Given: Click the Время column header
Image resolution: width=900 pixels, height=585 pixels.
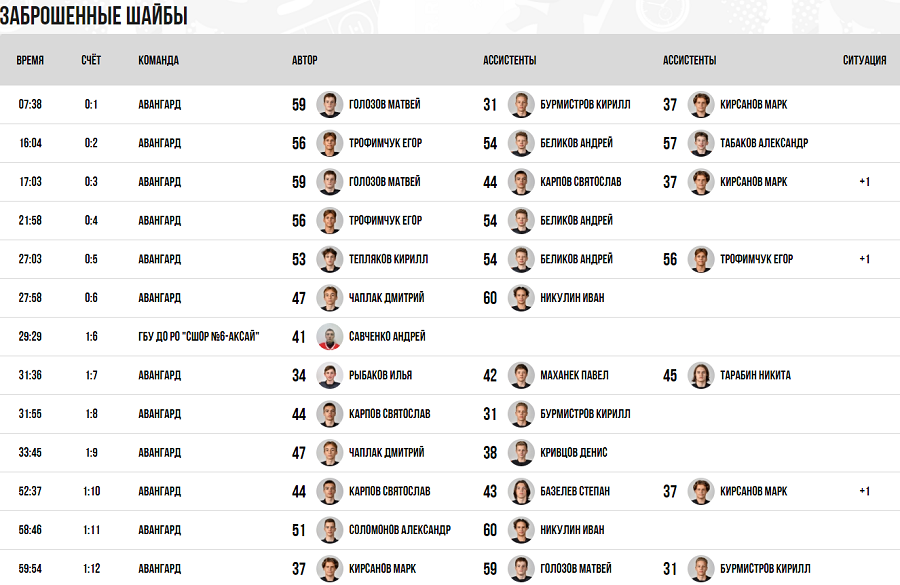Looking at the screenshot, I should coord(30,60).
